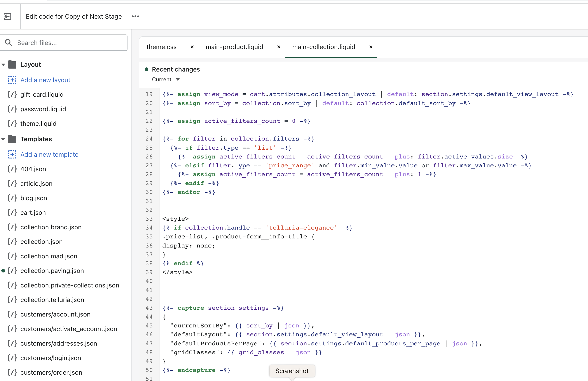Click the Templates folder icon
This screenshot has height=381, width=588.
(12, 139)
